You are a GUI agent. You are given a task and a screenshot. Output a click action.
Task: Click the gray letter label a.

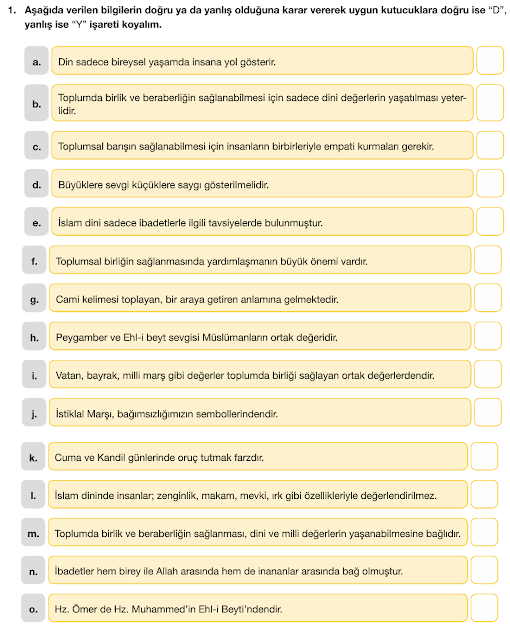36,61
